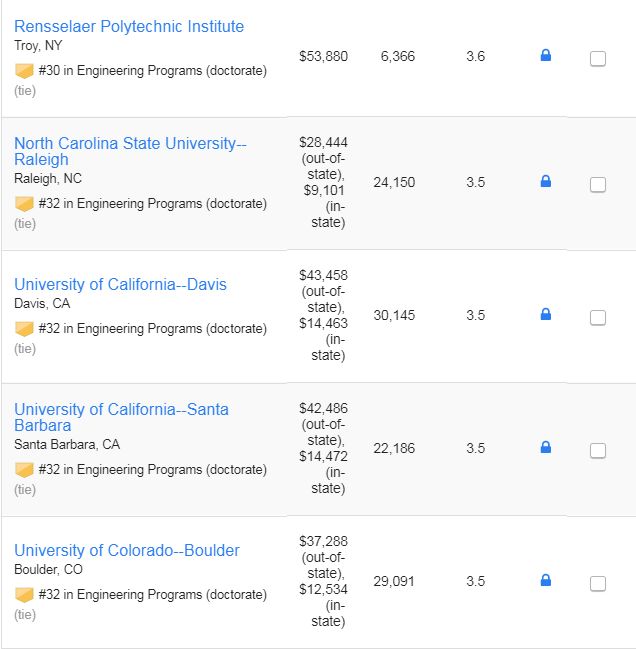Go to University of Colorado--Boulder page
The height and width of the screenshot is (649, 636).
(x=127, y=550)
